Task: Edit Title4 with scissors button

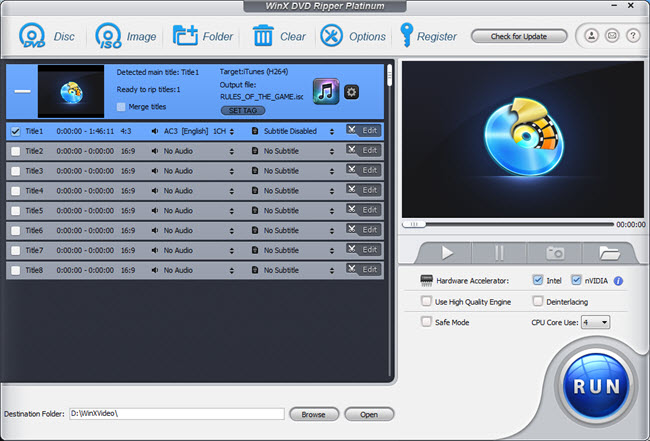Action: tap(364, 190)
